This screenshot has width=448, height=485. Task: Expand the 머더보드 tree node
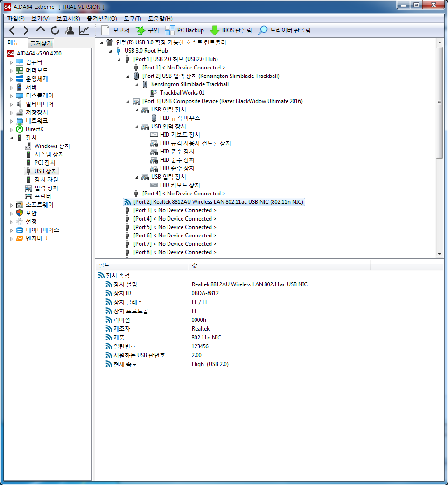pyautogui.click(x=12, y=70)
